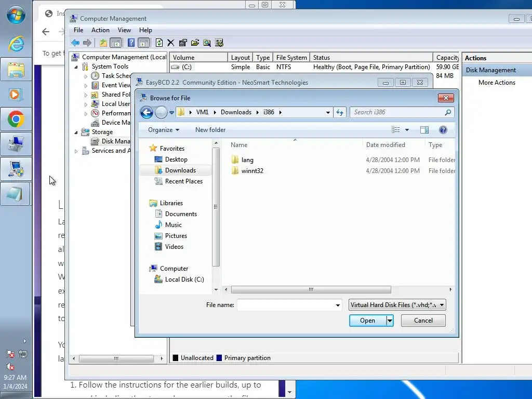Switch to Google Chrome on the taskbar

coord(16,119)
